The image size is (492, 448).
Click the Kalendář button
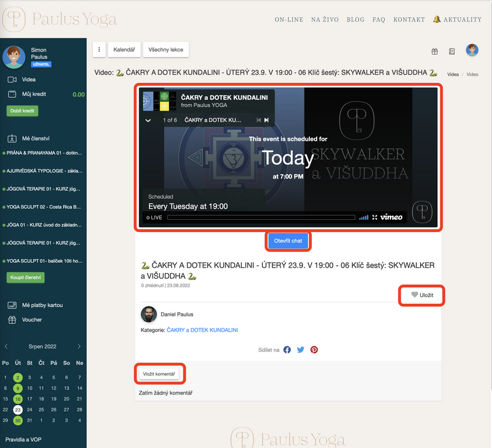point(124,50)
